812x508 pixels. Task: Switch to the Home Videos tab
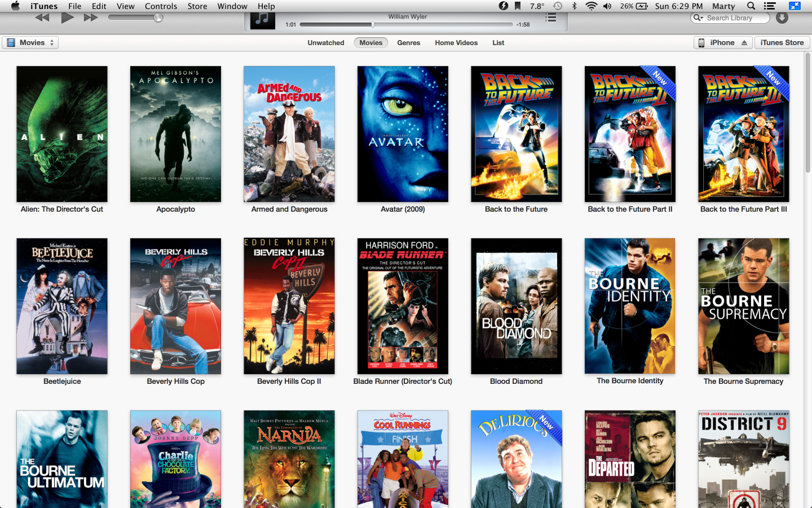[x=456, y=43]
